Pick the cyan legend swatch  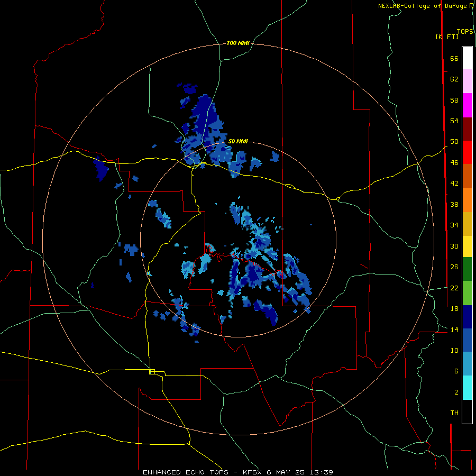point(467,388)
